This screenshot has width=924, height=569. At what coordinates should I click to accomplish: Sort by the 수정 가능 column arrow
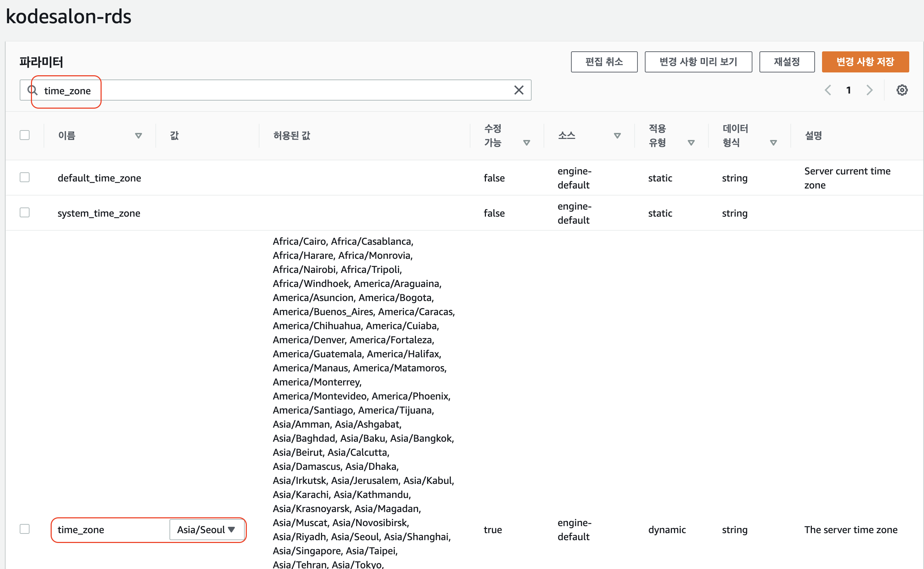[526, 143]
